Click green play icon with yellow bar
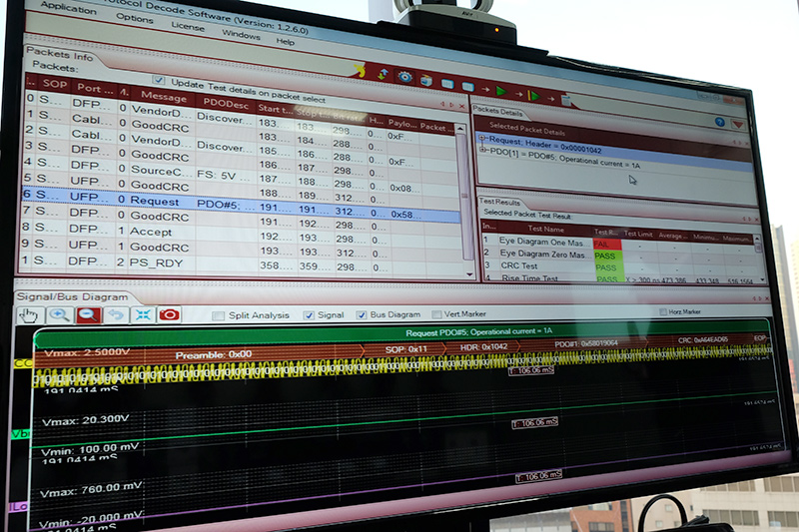This screenshot has height=532, width=799. pos(534,96)
